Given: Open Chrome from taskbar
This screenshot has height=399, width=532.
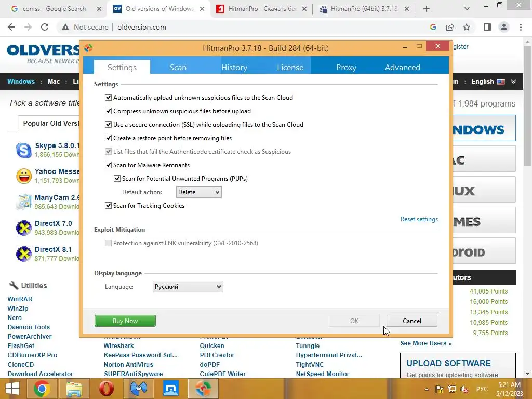Looking at the screenshot, I should (42, 389).
